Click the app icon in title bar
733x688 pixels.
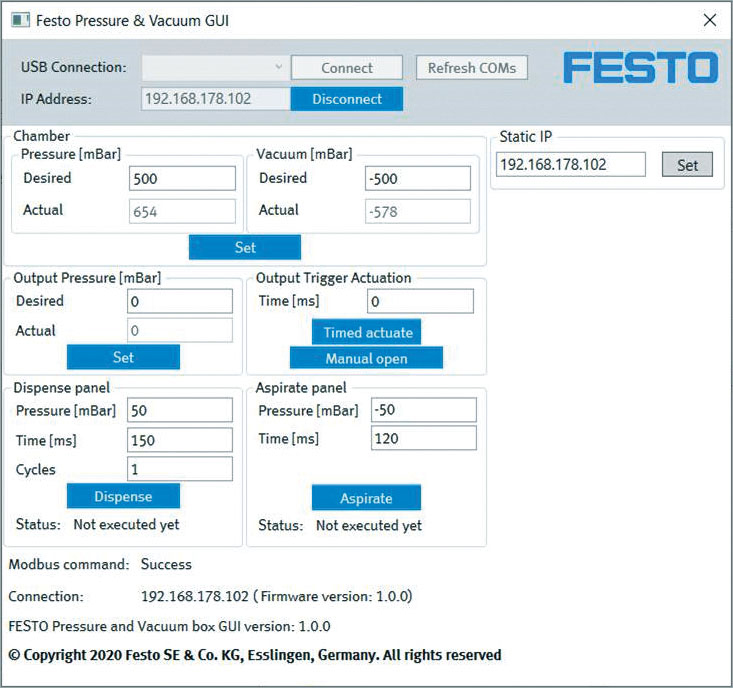click(18, 20)
